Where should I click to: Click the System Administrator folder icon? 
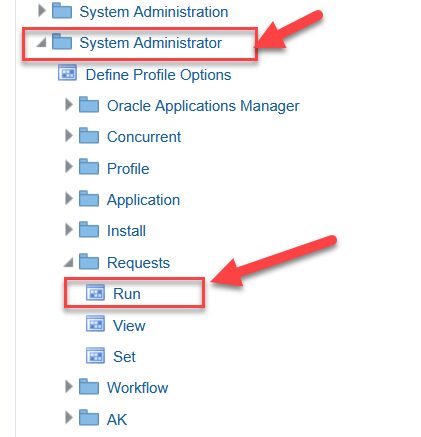62,42
